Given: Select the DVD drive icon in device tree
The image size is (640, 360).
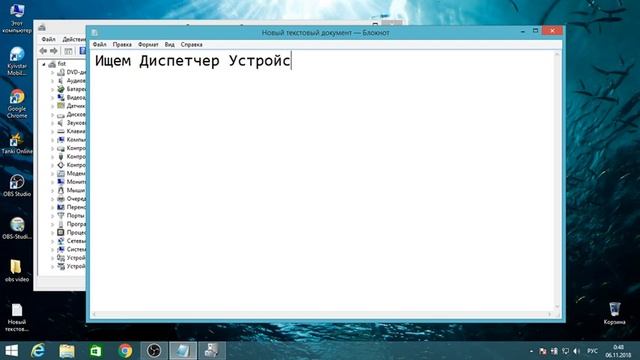Looking at the screenshot, I should (61, 72).
